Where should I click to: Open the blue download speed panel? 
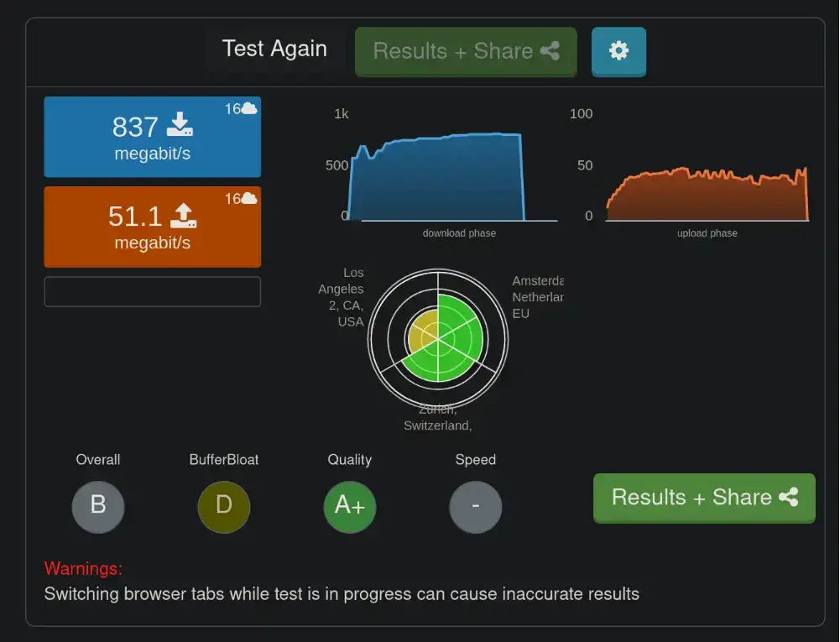point(152,137)
